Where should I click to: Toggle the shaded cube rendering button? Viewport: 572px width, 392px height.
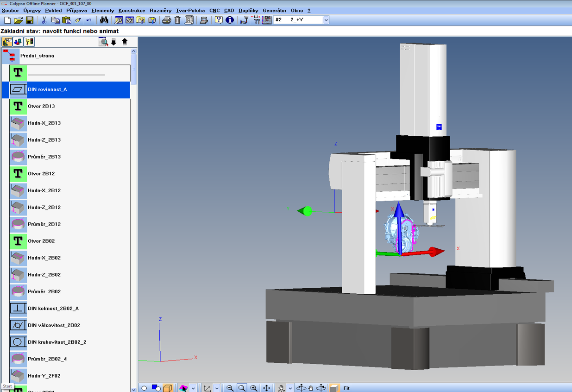pyautogui.click(x=334, y=388)
